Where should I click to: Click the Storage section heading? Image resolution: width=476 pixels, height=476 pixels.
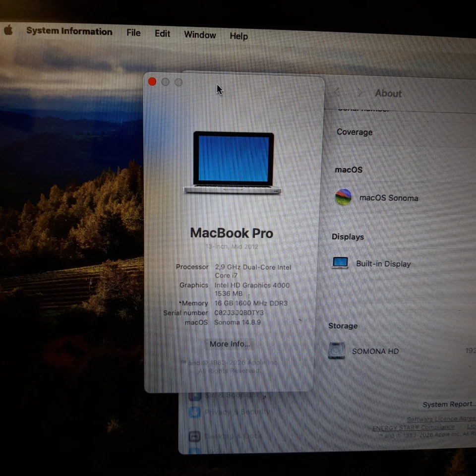(343, 326)
